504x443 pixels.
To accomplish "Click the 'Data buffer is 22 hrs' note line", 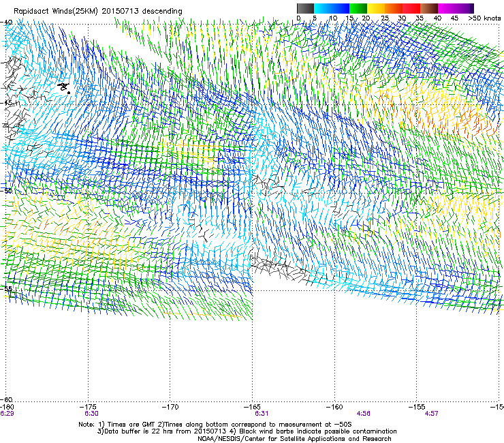I will click(247, 431).
